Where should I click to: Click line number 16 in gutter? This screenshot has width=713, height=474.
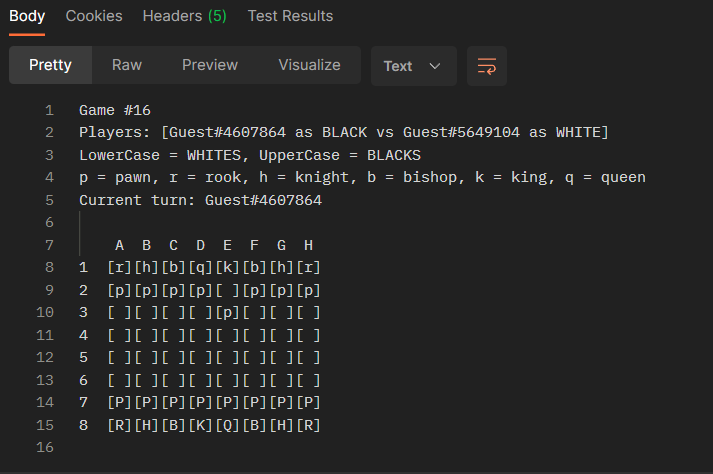coord(45,448)
